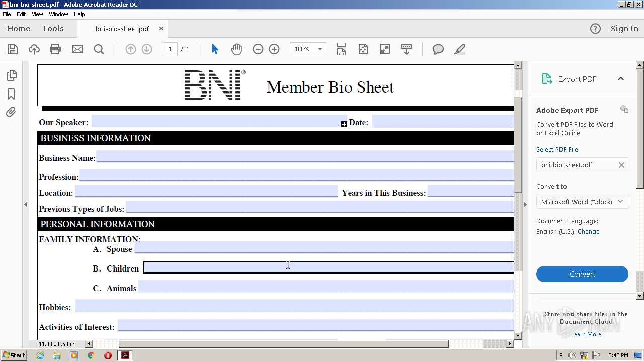The height and width of the screenshot is (362, 644).
Task: Click the Hobbies form field
Action: tap(295, 306)
